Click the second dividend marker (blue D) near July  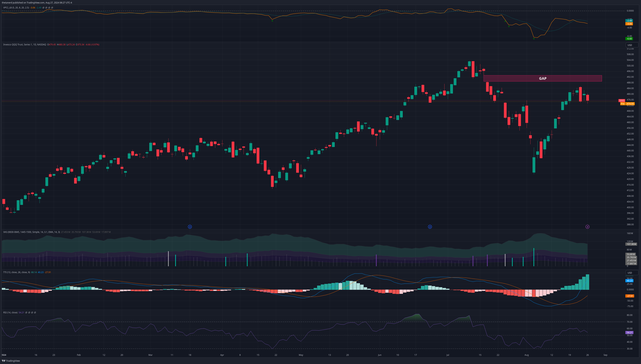coord(430,227)
